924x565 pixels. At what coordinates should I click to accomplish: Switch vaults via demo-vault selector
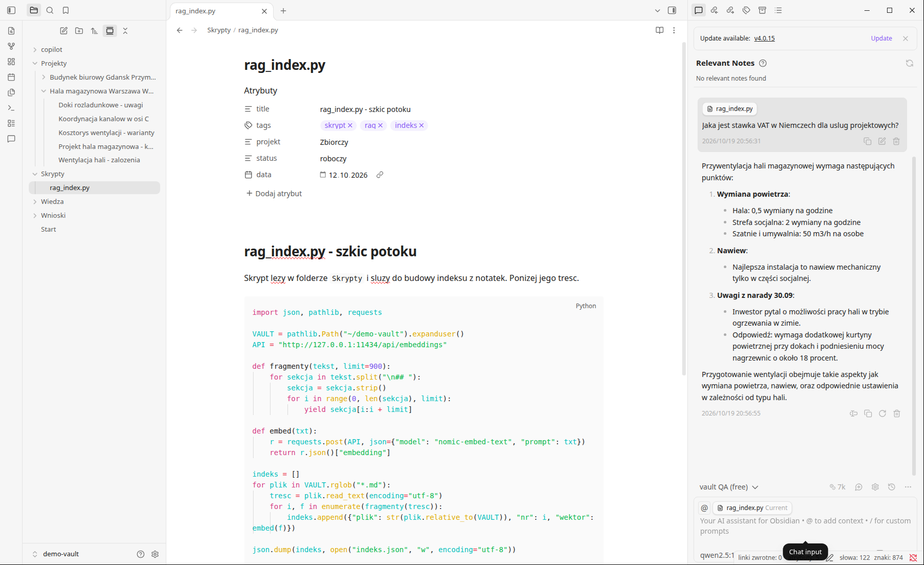pyautogui.click(x=55, y=554)
